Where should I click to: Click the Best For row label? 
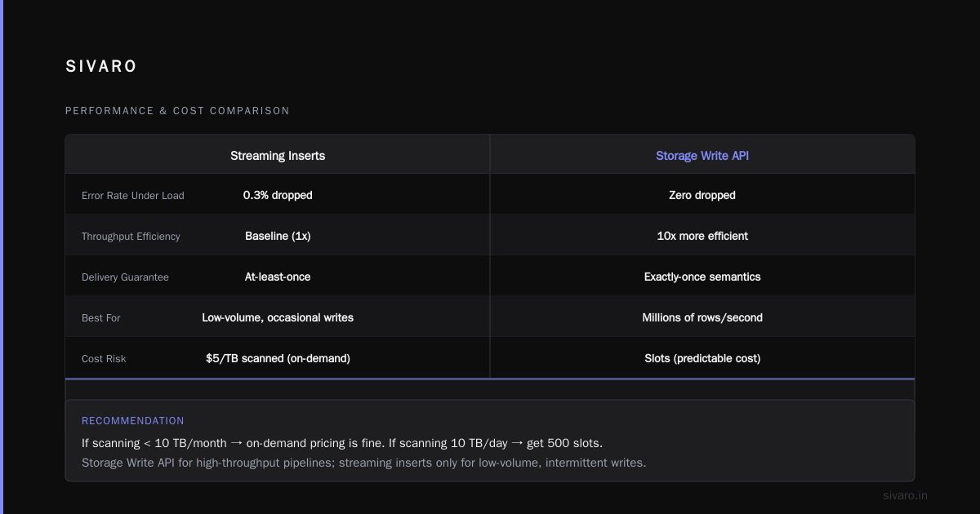pyautogui.click(x=101, y=318)
